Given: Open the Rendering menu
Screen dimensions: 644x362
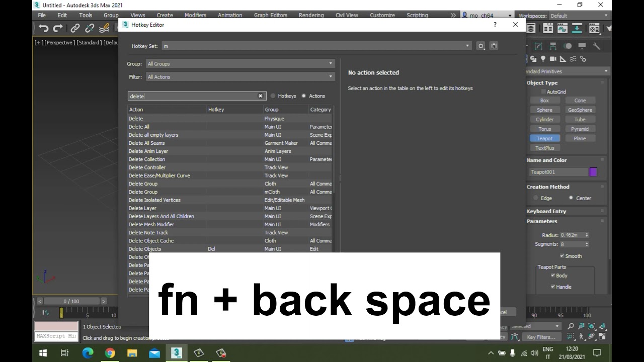Looking at the screenshot, I should pyautogui.click(x=311, y=15).
